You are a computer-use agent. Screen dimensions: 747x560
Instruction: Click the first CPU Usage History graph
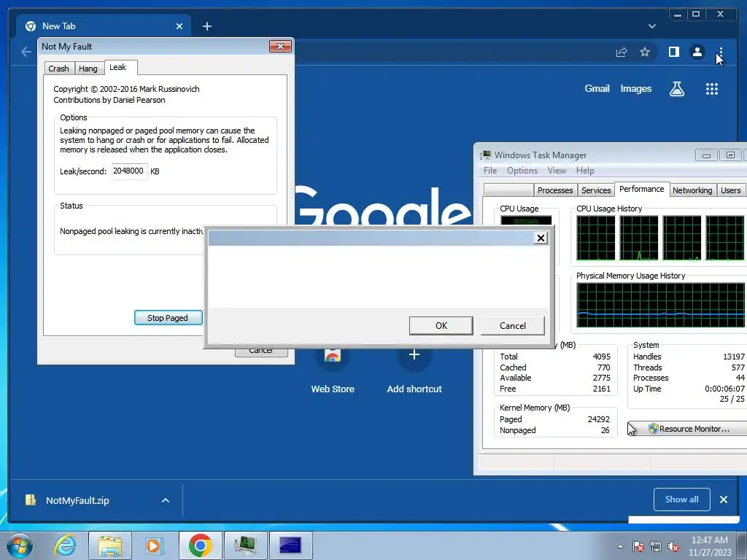coord(595,238)
